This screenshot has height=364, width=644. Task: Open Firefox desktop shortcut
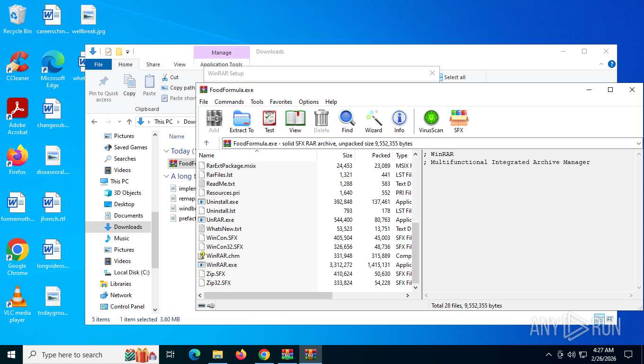[x=18, y=160]
